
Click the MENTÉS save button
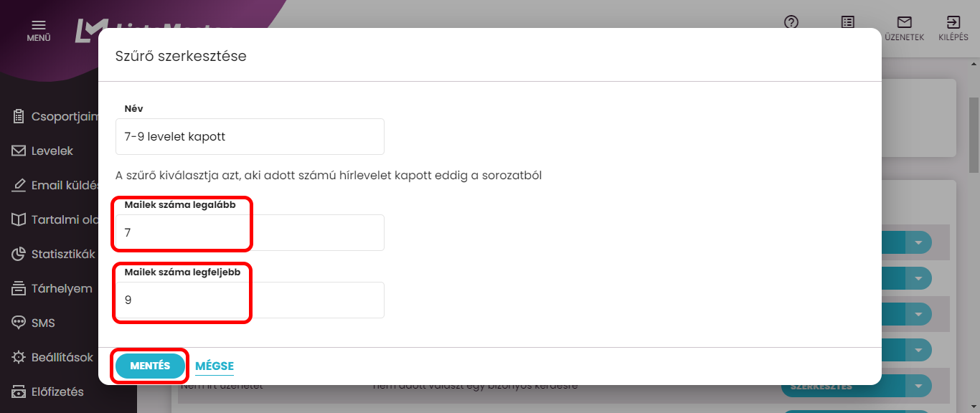click(150, 366)
